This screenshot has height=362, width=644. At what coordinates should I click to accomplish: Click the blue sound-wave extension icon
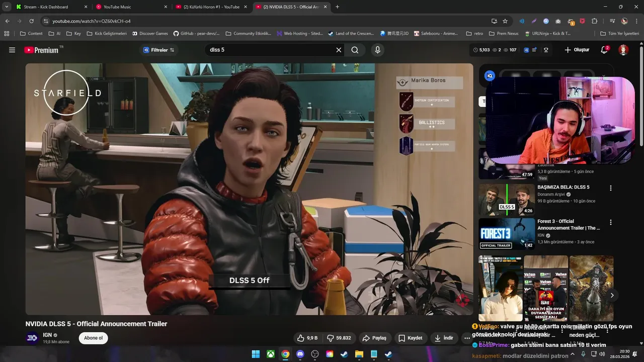click(522, 21)
